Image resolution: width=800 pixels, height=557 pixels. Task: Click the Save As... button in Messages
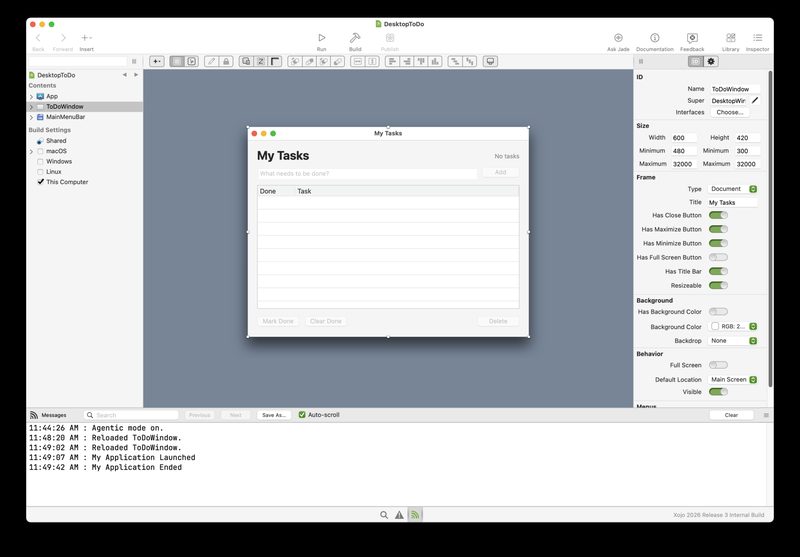(274, 415)
